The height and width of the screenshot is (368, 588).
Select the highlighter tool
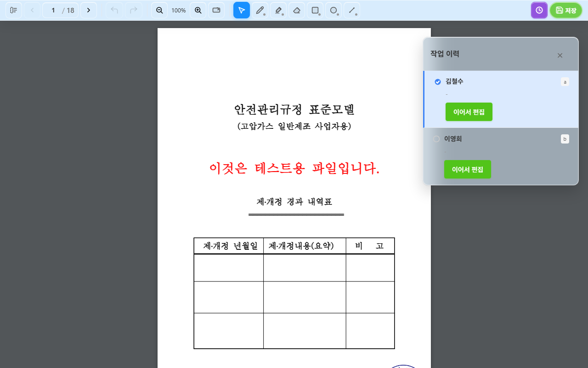[278, 10]
